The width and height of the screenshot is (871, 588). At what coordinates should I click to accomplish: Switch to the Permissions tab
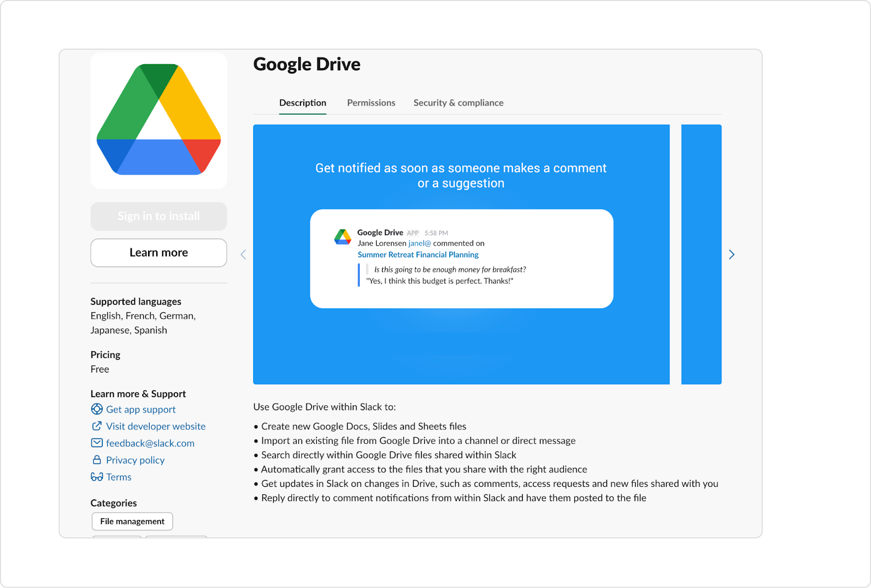[x=371, y=103]
